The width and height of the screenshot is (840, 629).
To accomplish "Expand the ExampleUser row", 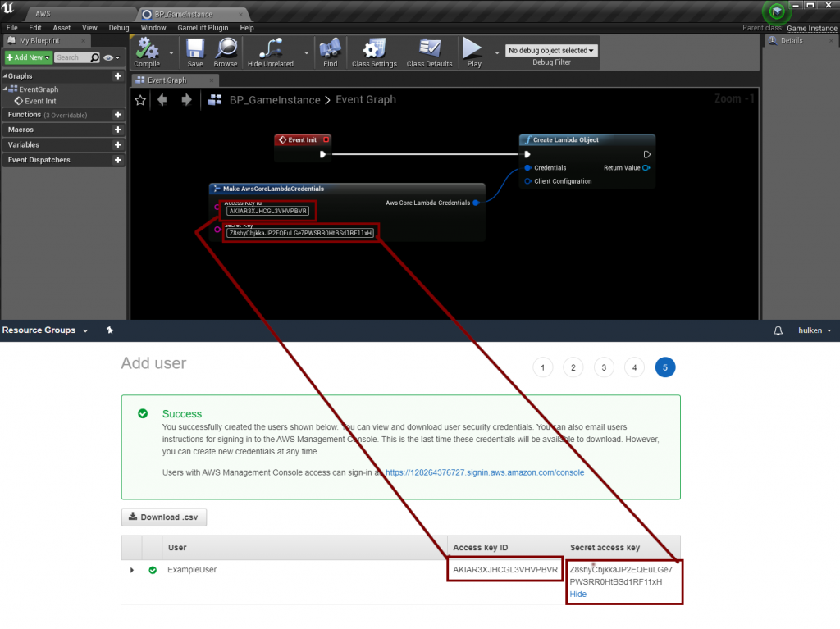I will coord(132,570).
